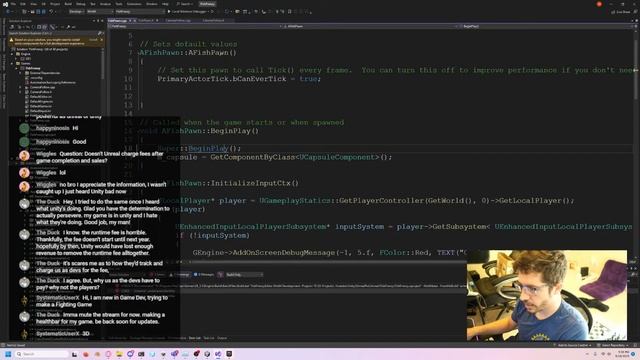Screen dimensions: 640x360
Task: Click the Visual Studio taskbar icon
Action: pos(218,354)
